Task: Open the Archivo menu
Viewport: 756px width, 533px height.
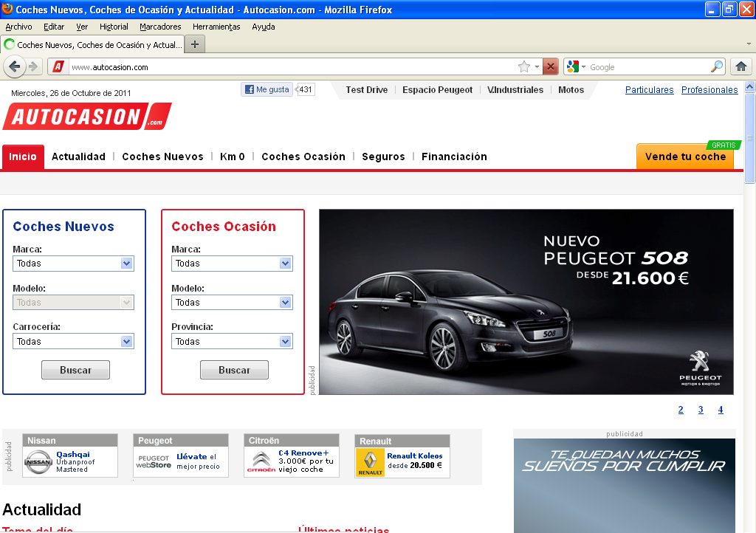Action: 18,27
